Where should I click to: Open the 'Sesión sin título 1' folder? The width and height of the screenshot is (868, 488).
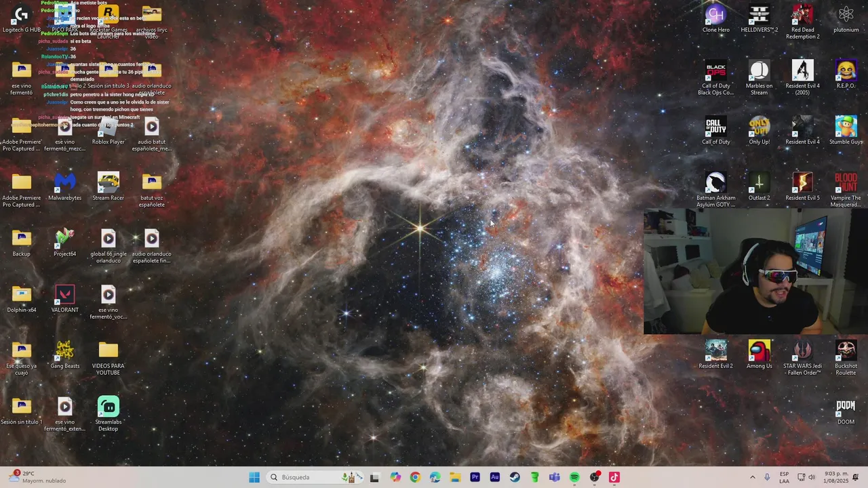tap(22, 411)
